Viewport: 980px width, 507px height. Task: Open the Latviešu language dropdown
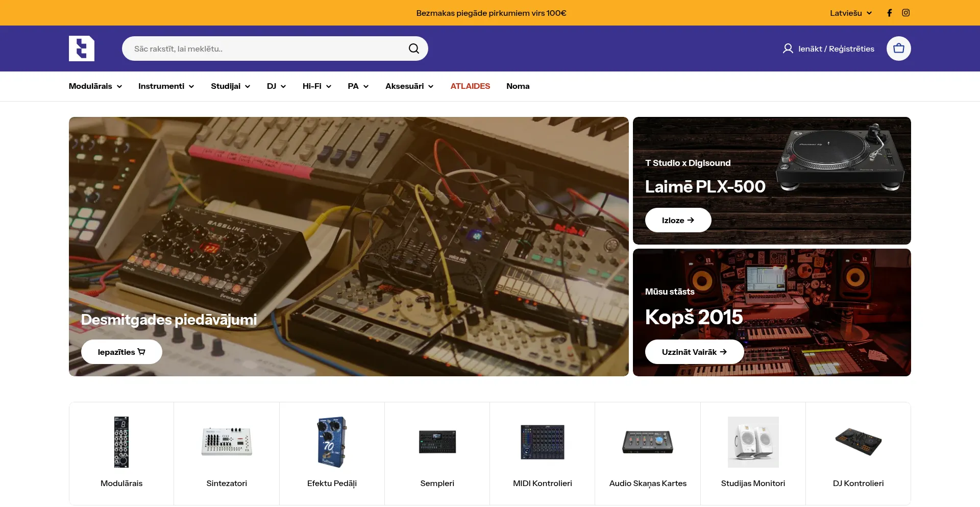click(850, 13)
